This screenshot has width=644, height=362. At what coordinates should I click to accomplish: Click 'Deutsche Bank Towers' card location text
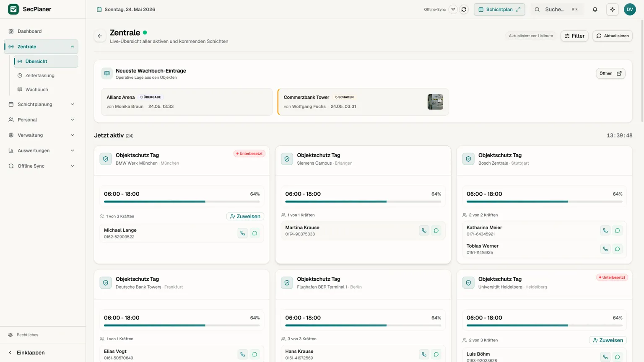(x=138, y=287)
